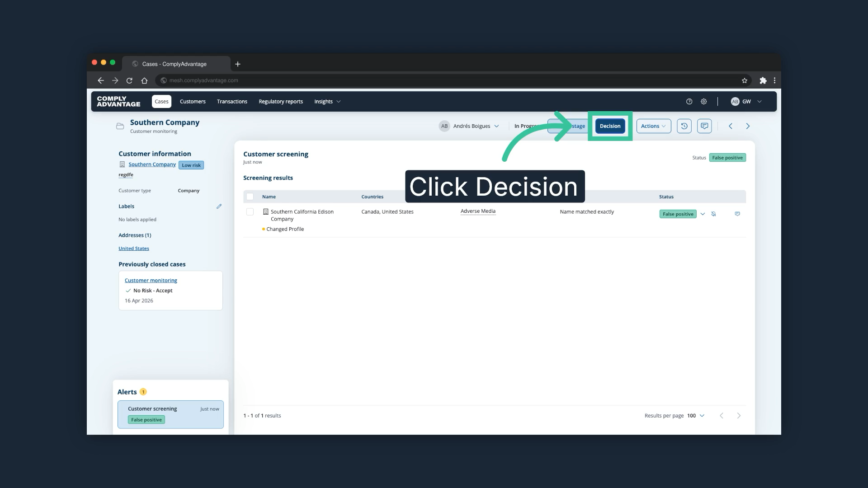Open the Customers tab
868x488 pixels.
(x=193, y=102)
